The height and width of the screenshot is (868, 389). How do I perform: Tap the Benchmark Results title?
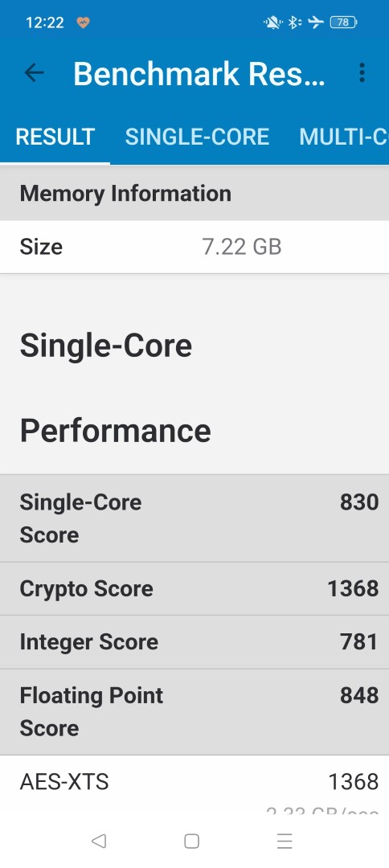tap(199, 73)
